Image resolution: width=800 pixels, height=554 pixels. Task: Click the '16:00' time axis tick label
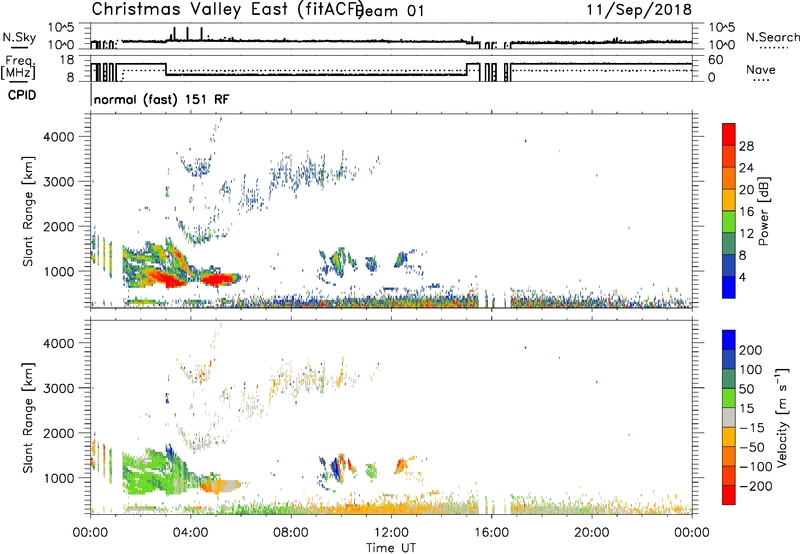coord(491,533)
